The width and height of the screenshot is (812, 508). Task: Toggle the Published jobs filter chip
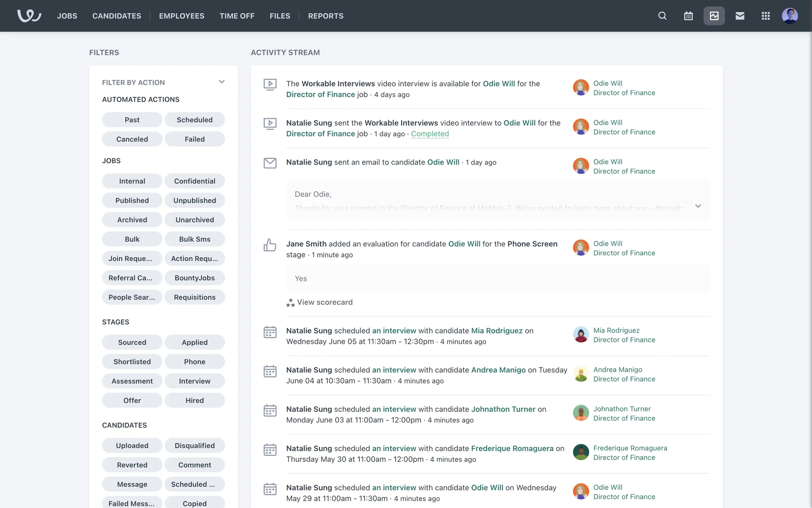click(x=132, y=200)
